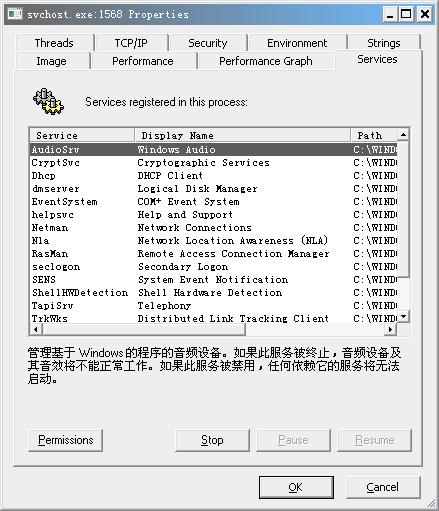This screenshot has height=511, width=439.
Task: Confirm with the OK button
Action: click(296, 487)
